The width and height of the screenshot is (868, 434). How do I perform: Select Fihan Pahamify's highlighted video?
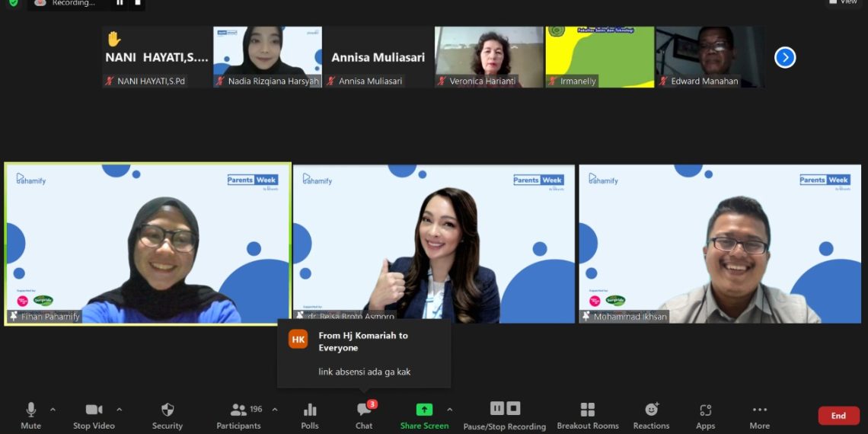pyautogui.click(x=148, y=244)
